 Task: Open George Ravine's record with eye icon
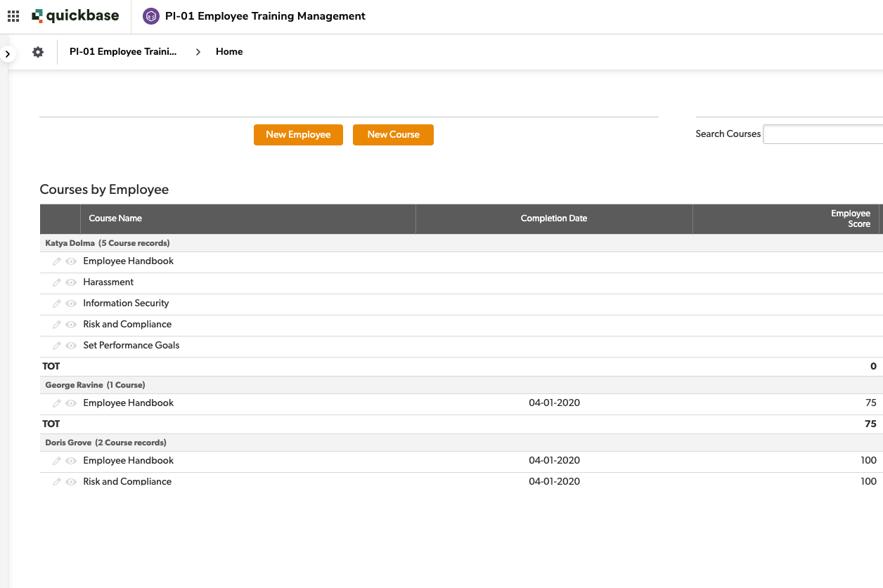(71, 403)
